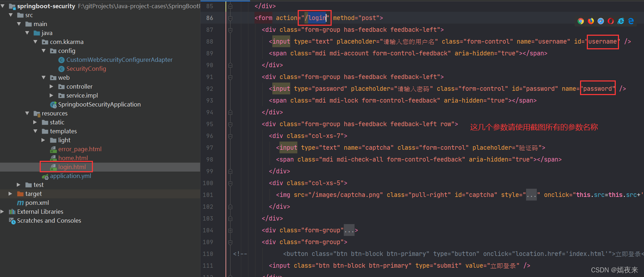Open preview in Opera browser icon

pos(611,21)
